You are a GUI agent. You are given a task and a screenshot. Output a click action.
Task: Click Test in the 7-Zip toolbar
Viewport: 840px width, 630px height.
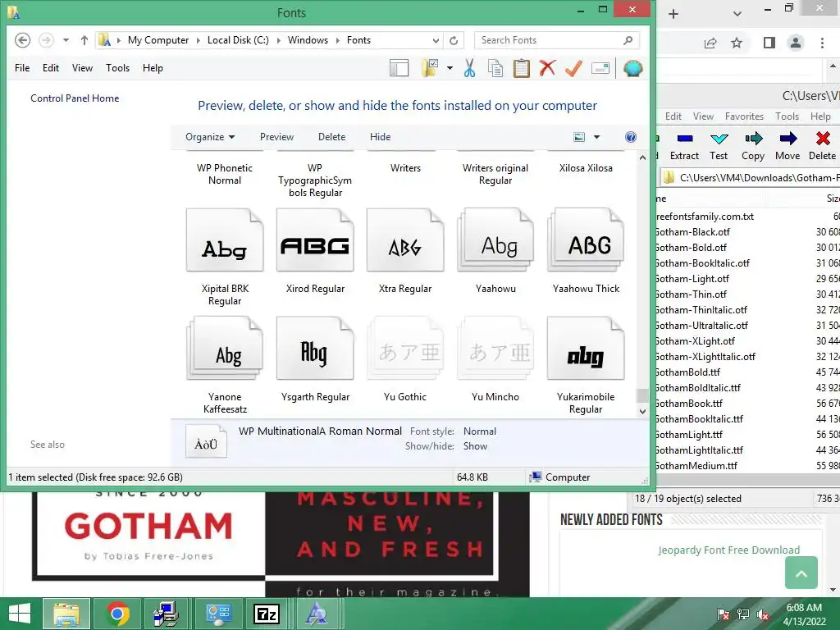click(x=719, y=147)
